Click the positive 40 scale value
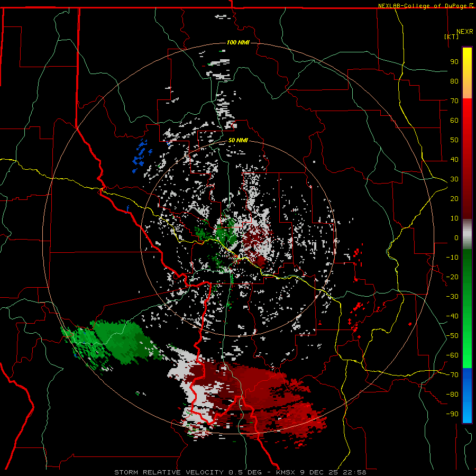 pos(454,160)
